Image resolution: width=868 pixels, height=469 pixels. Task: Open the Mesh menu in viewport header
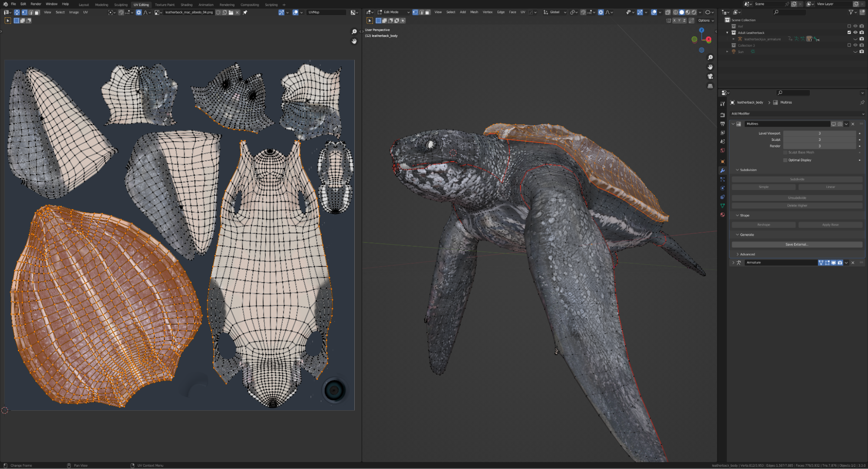pyautogui.click(x=474, y=12)
